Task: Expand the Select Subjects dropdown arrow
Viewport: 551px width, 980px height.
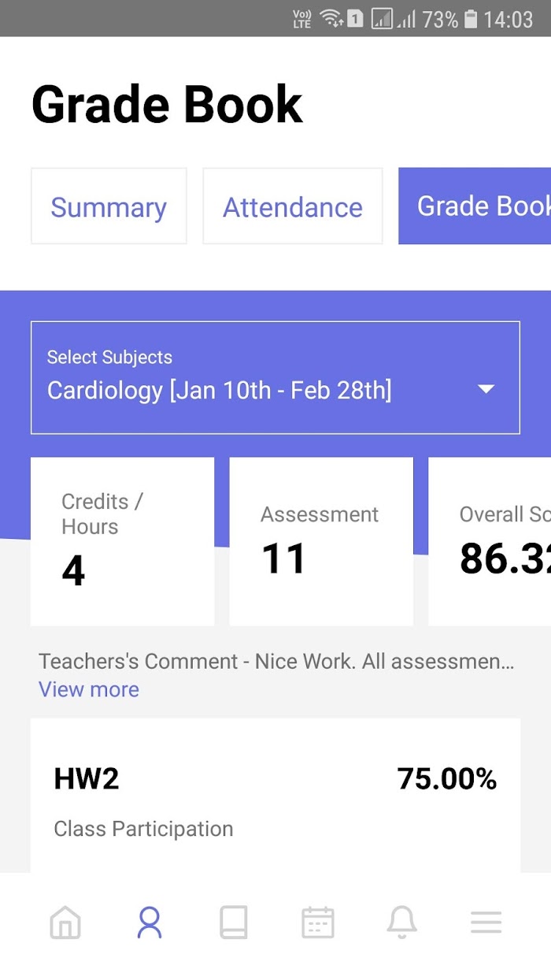Action: [x=486, y=389]
